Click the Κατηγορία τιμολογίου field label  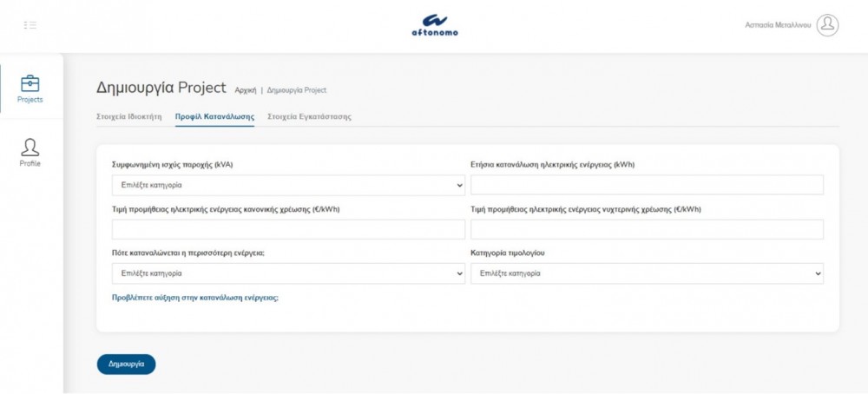click(x=508, y=253)
